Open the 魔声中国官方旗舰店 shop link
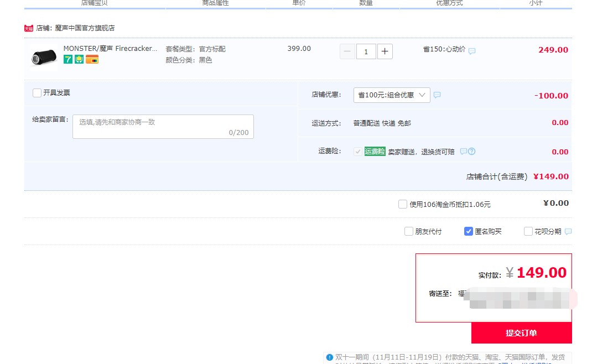 85,28
